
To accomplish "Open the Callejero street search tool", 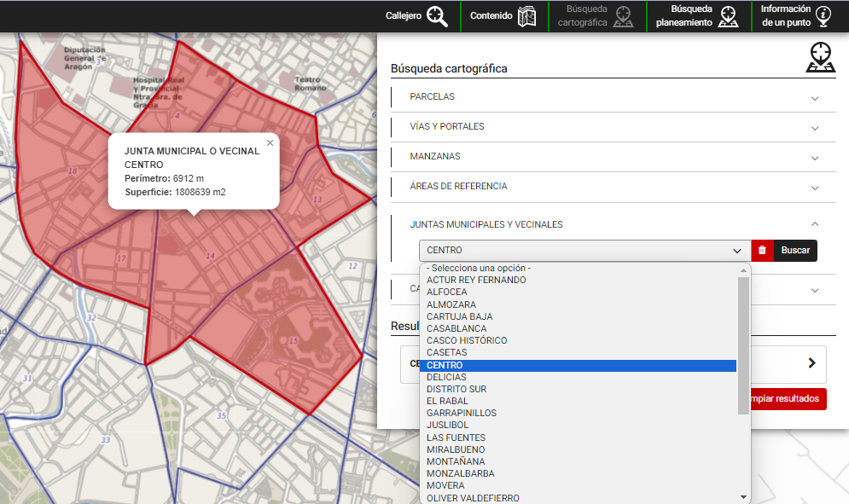I will [416, 16].
